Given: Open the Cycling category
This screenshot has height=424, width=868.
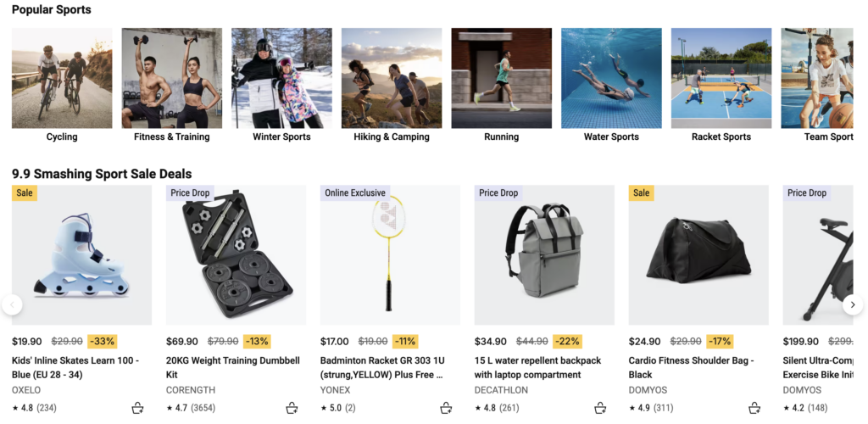Looking at the screenshot, I should (62, 78).
